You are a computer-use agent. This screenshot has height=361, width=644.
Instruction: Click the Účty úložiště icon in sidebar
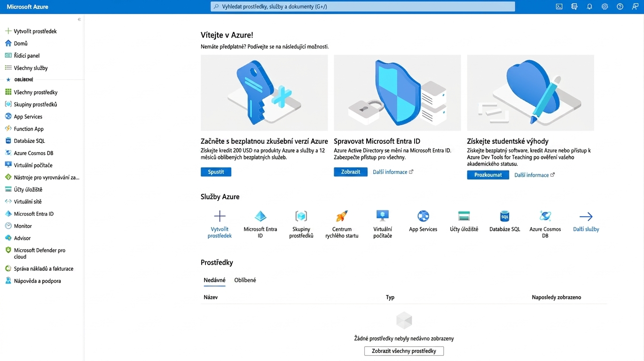click(8, 189)
